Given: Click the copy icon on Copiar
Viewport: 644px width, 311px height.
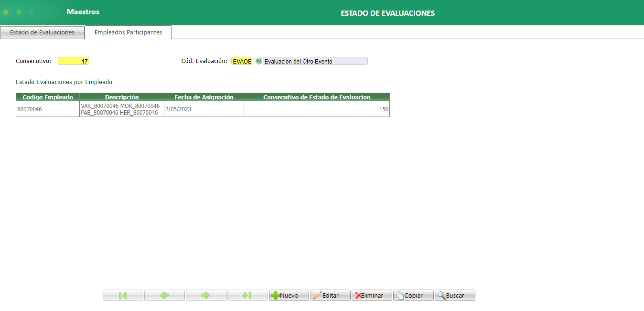Looking at the screenshot, I should pos(400,295).
